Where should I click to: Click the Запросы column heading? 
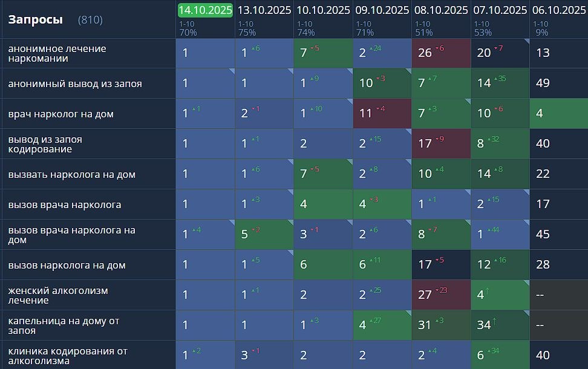35,19
